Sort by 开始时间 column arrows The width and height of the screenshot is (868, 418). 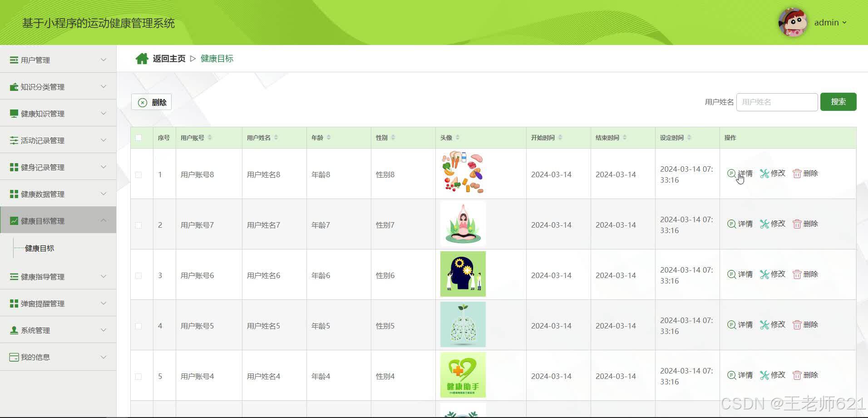tap(560, 138)
